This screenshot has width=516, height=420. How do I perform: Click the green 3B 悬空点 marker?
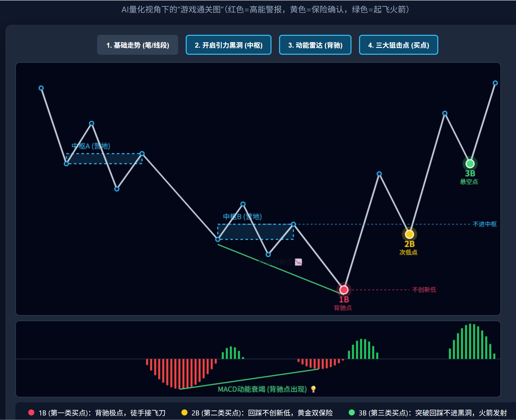tap(470, 164)
